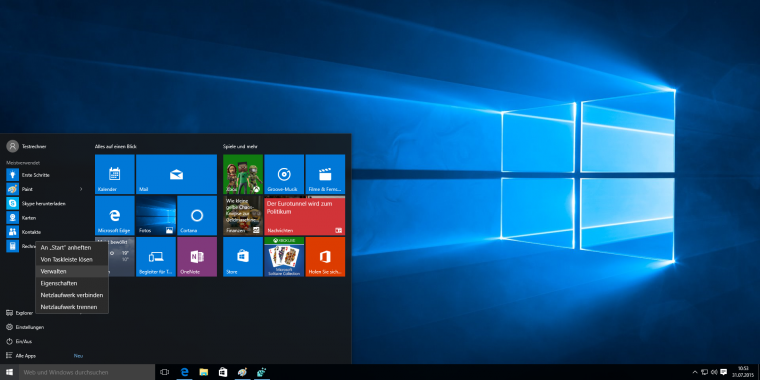Click the network tray icon

[705, 372]
